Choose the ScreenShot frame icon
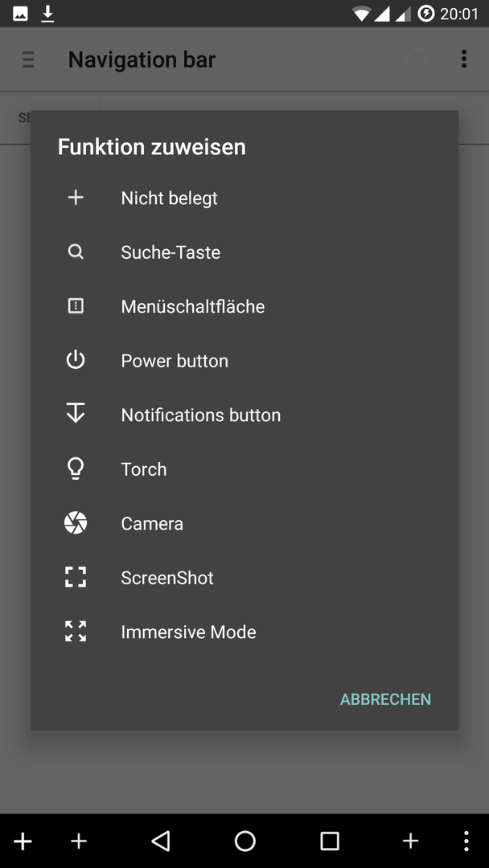This screenshot has height=868, width=489. (76, 577)
